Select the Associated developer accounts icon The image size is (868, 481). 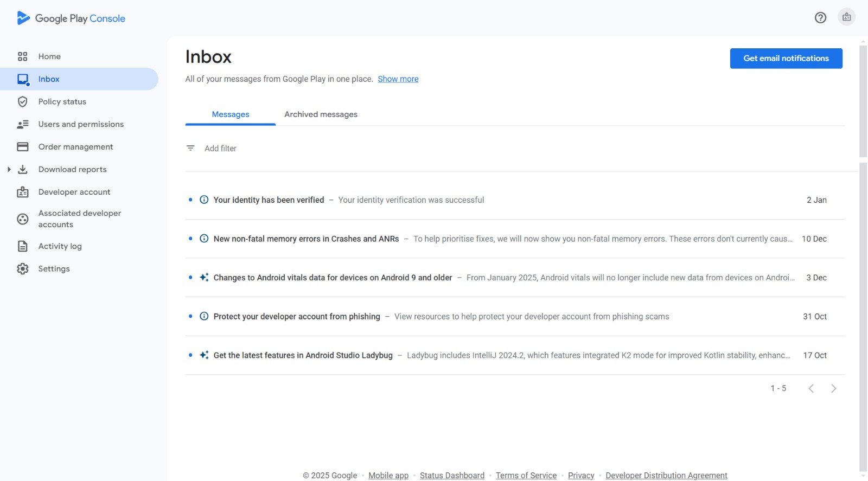[22, 219]
